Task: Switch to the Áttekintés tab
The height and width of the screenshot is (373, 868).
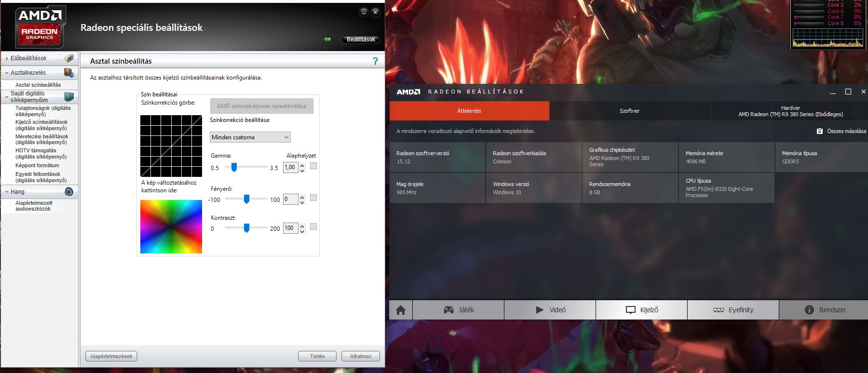Action: (x=469, y=111)
